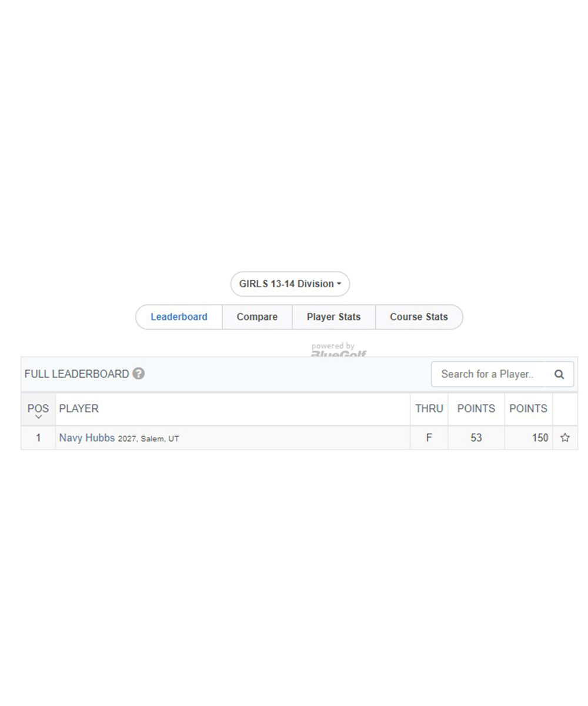The image size is (588, 706).
Task: Sort by the POS column header
Action: click(x=38, y=409)
